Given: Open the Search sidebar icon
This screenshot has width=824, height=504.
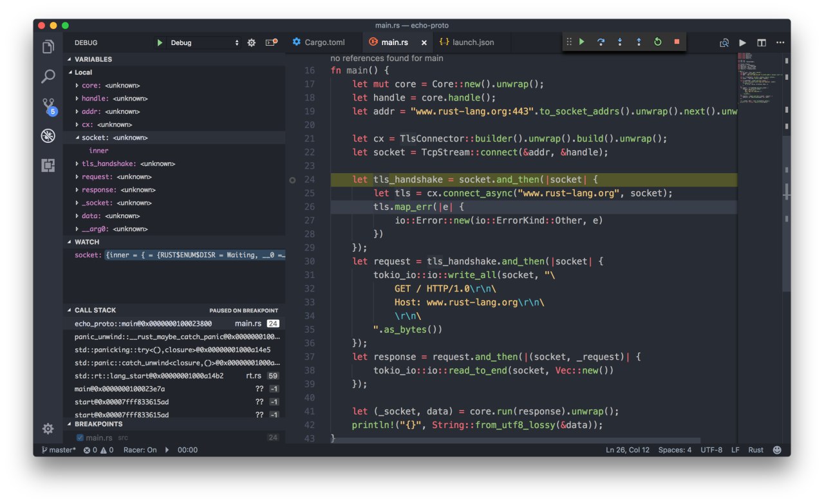Looking at the screenshot, I should click(x=48, y=77).
